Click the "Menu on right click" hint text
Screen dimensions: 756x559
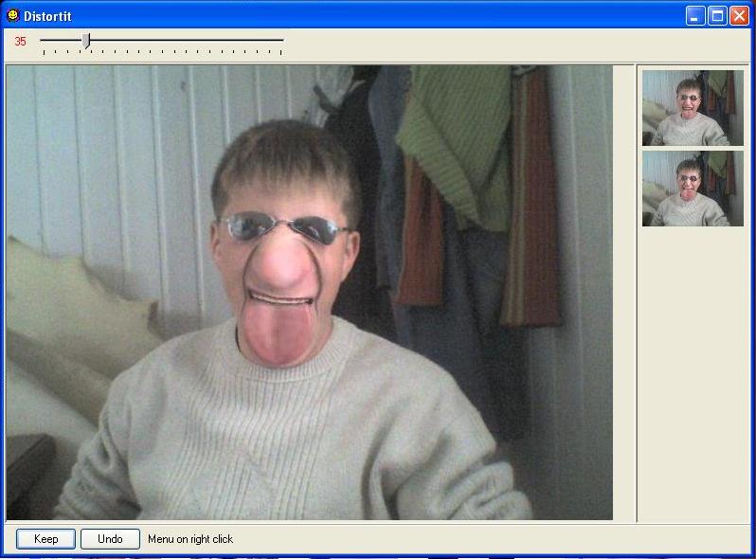pyautogui.click(x=190, y=539)
